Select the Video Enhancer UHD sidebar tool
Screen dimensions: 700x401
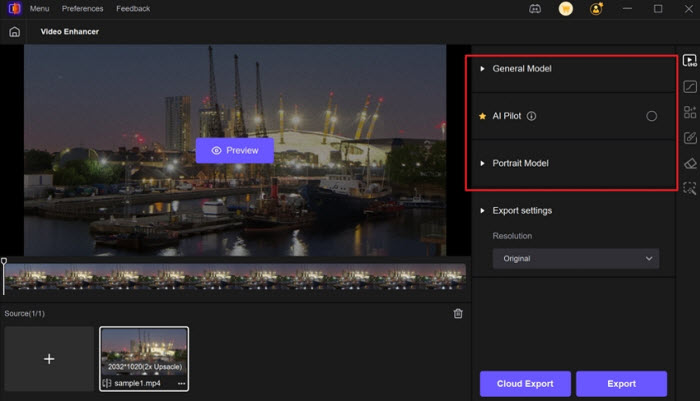pyautogui.click(x=690, y=60)
